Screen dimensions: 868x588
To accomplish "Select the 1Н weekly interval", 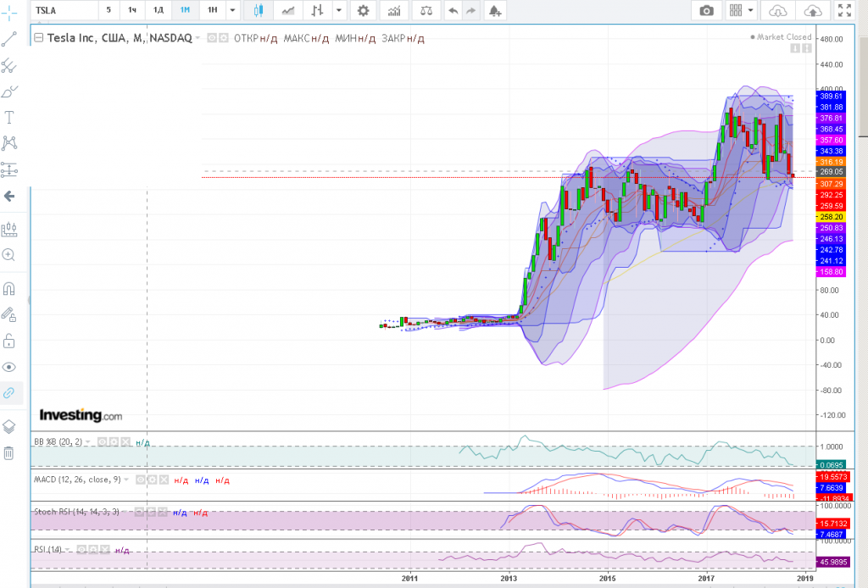I will click(x=213, y=10).
